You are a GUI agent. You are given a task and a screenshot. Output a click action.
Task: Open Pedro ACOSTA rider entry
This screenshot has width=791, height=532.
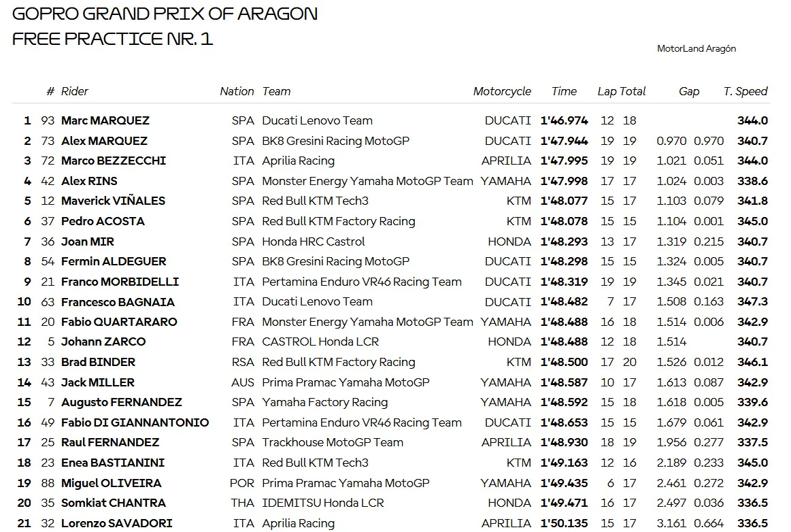click(103, 221)
